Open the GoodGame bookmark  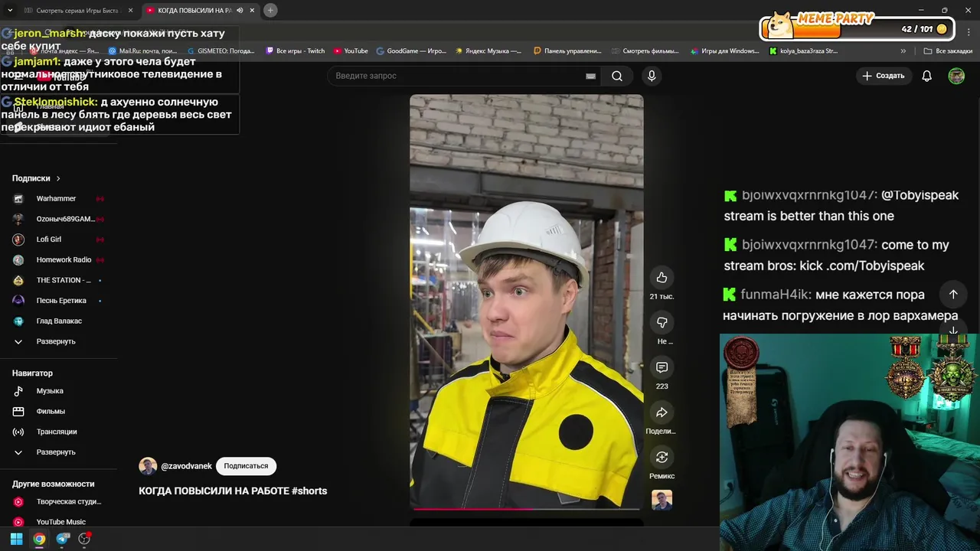[411, 51]
